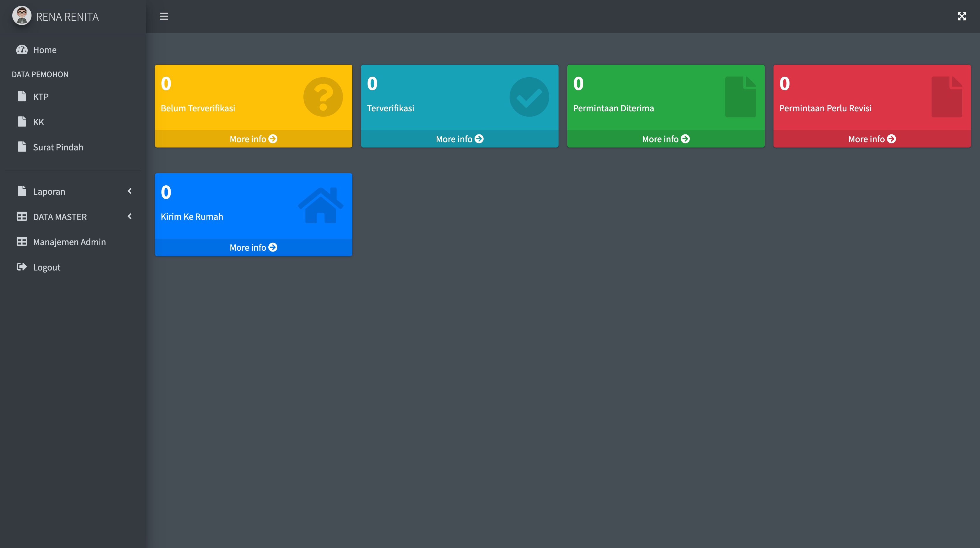This screenshot has height=548, width=980.
Task: Open More info for Belum Terverifikasi
Action: pos(253,139)
